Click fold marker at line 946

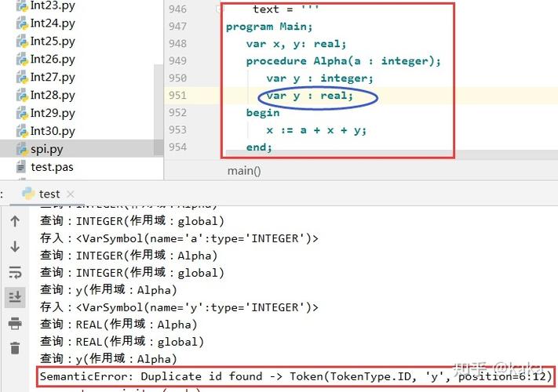tap(218, 9)
